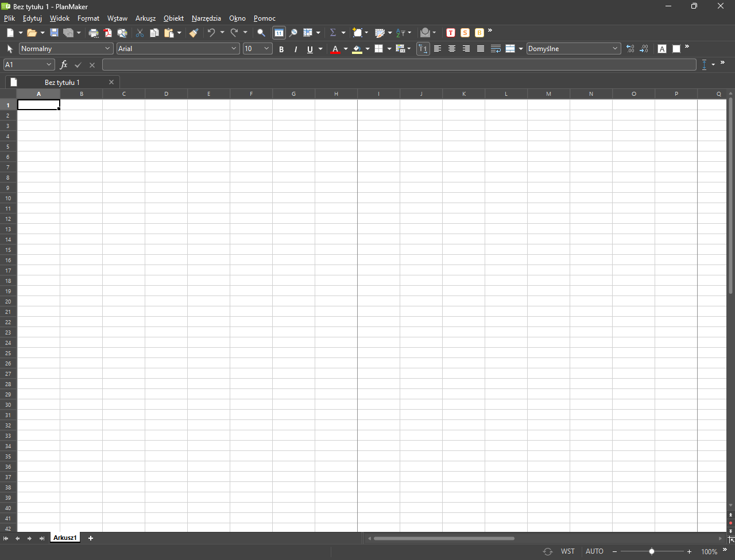Click in the formula input field
The image size is (735, 560).
(x=399, y=65)
